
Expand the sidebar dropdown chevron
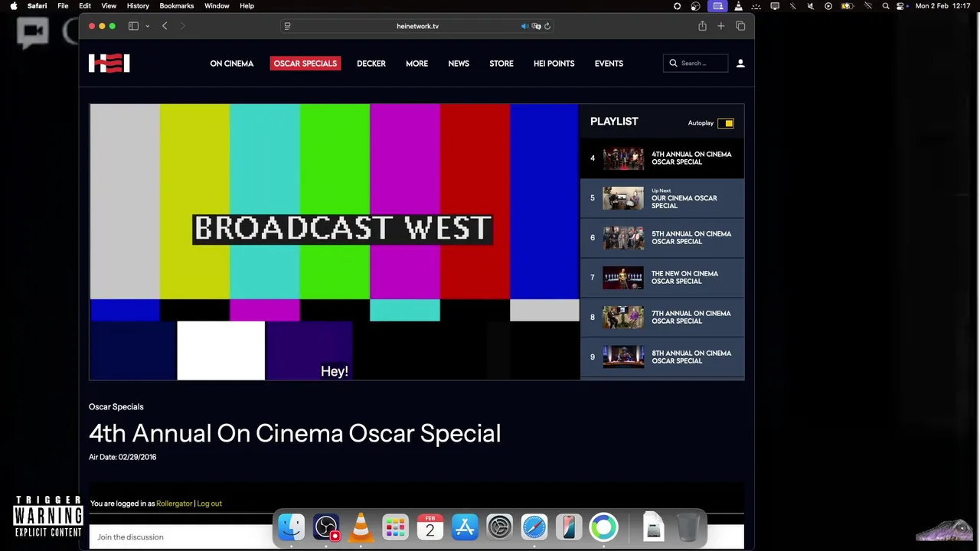147,26
